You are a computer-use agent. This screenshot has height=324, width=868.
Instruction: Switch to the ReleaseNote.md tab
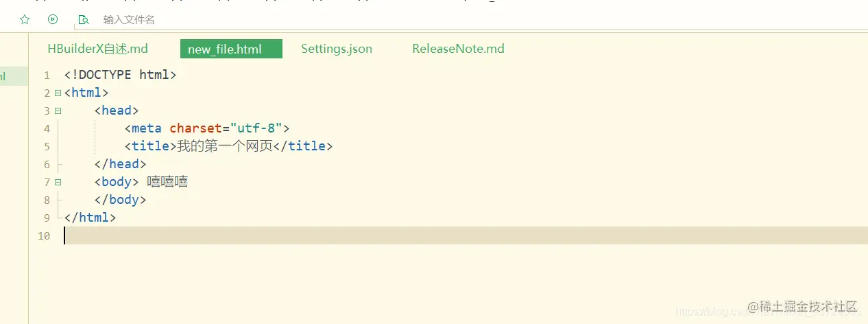point(458,49)
